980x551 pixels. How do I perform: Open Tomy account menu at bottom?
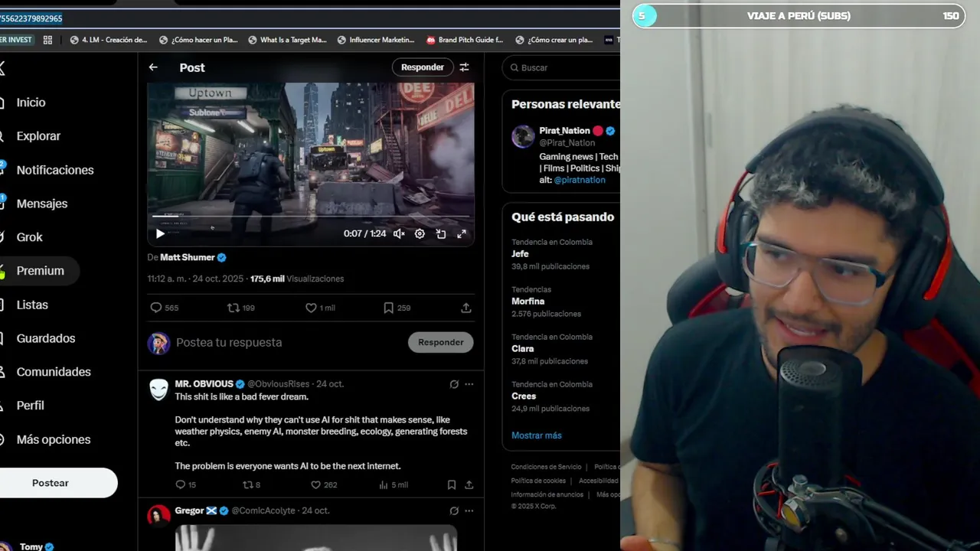31,546
